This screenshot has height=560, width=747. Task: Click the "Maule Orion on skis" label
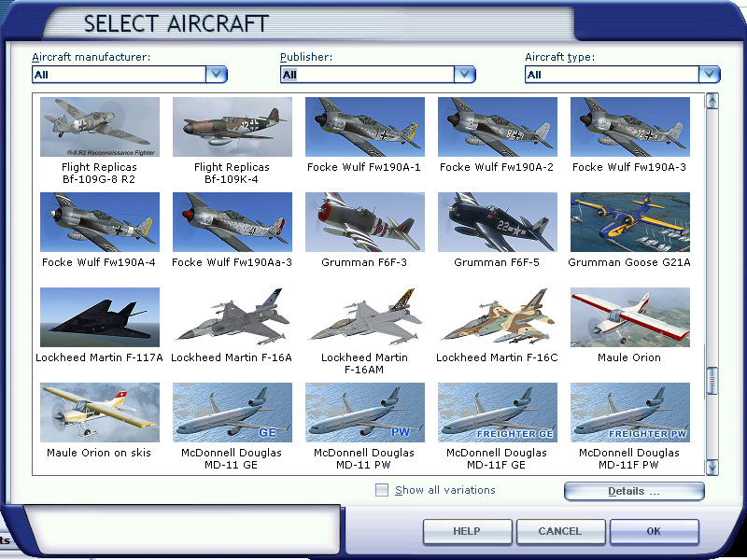99,453
